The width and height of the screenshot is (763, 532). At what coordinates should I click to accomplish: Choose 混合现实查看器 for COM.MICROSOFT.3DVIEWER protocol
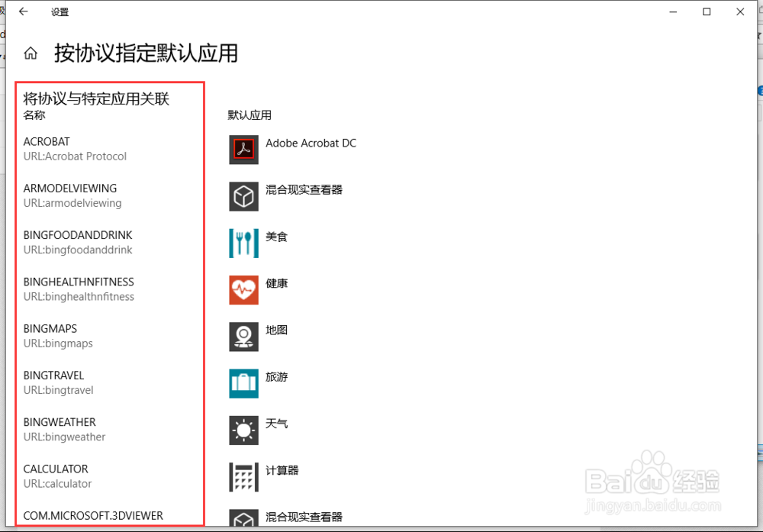click(x=304, y=517)
